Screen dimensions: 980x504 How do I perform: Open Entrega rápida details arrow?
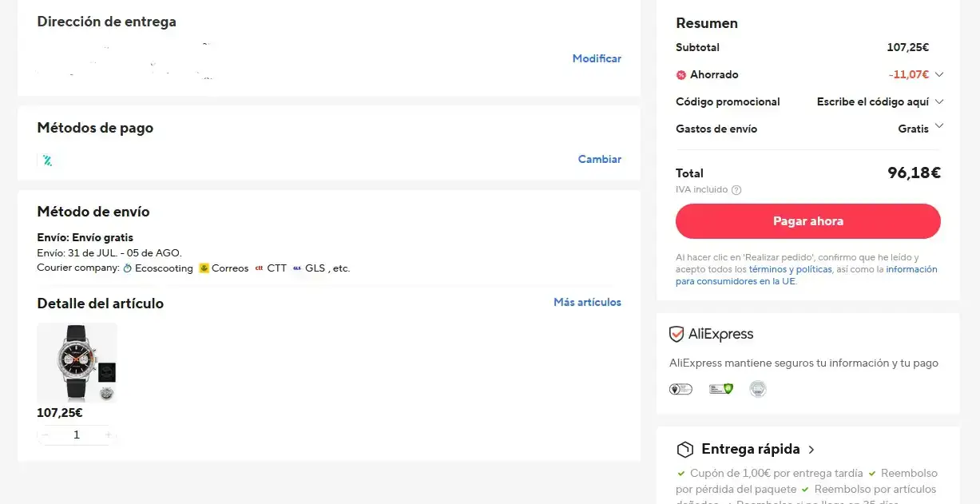point(811,450)
